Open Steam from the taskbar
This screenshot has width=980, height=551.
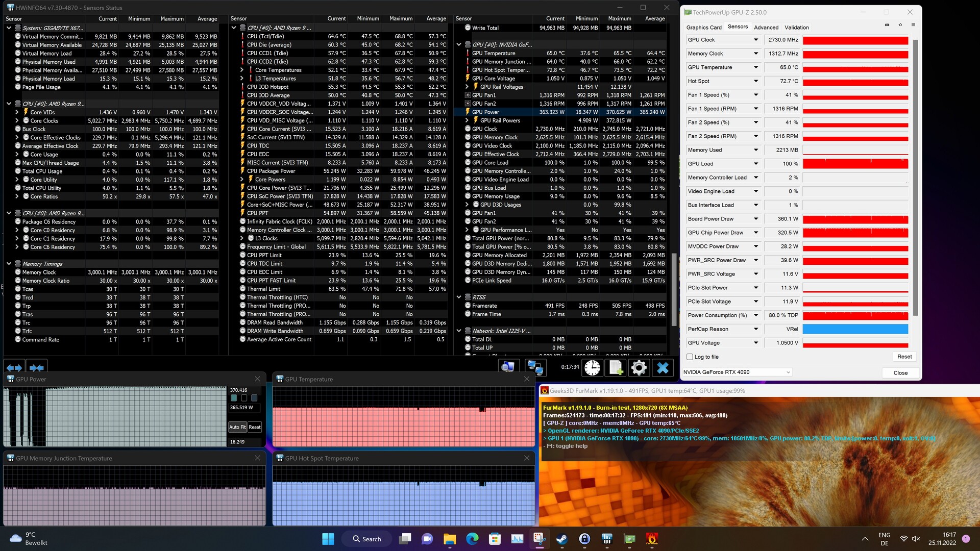561,539
